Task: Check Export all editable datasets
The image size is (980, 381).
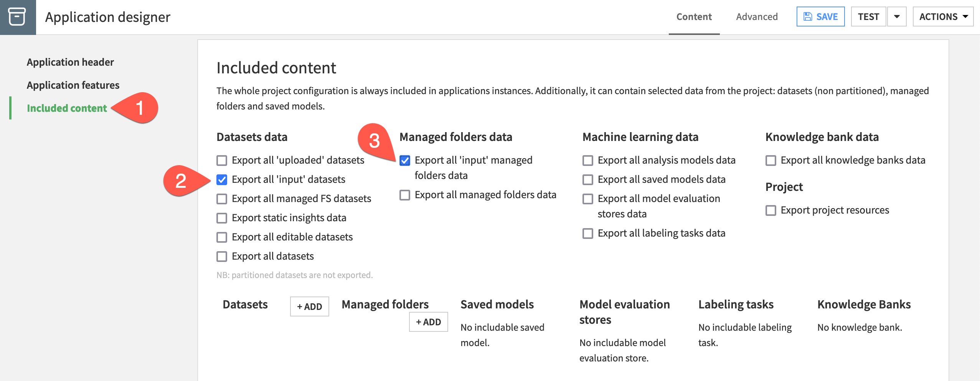Action: 222,237
